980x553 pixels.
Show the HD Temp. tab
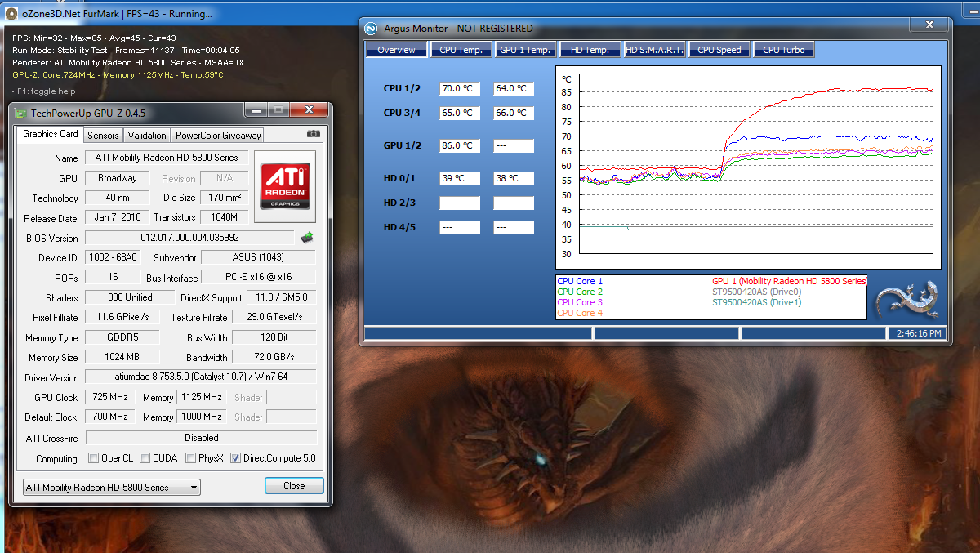click(x=590, y=51)
